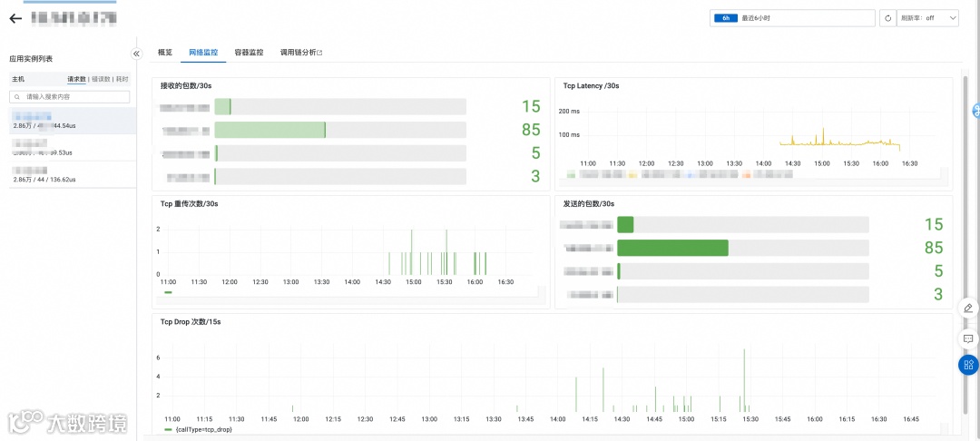Viewport: 980px width, 441px height.
Task: Open the 容器监控 tab
Action: point(249,53)
